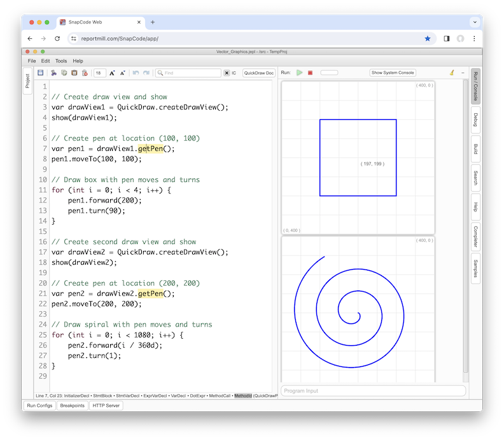Click the blue spiral drawing view
The image size is (504, 440).
pyautogui.click(x=358, y=309)
